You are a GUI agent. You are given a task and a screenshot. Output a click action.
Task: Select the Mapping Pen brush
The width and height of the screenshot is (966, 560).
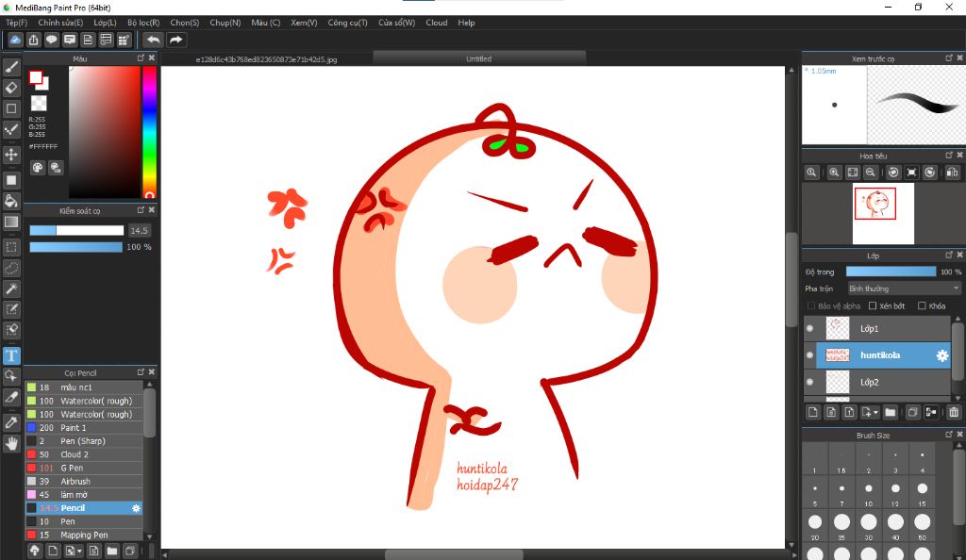pos(84,535)
